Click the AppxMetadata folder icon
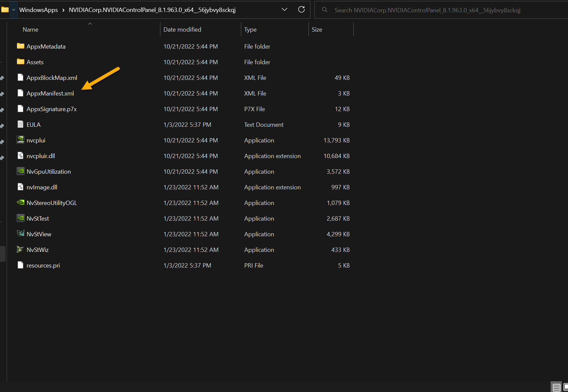The height and width of the screenshot is (392, 568). click(x=21, y=46)
